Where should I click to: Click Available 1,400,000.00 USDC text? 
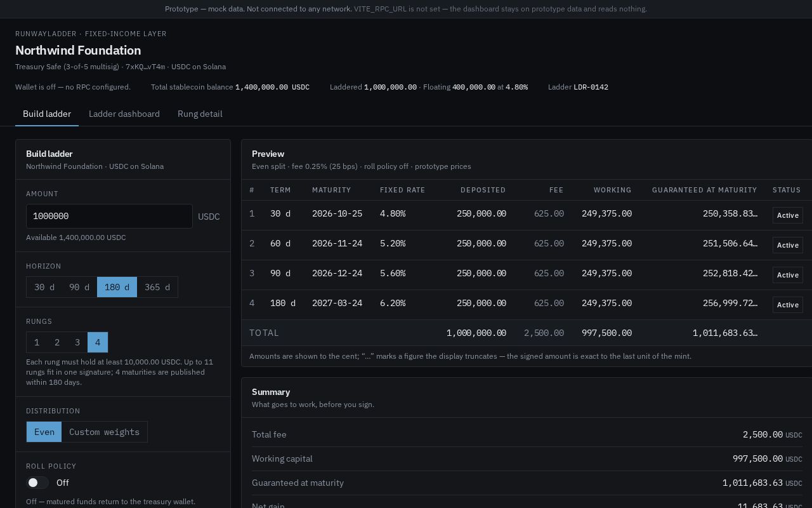click(x=76, y=237)
